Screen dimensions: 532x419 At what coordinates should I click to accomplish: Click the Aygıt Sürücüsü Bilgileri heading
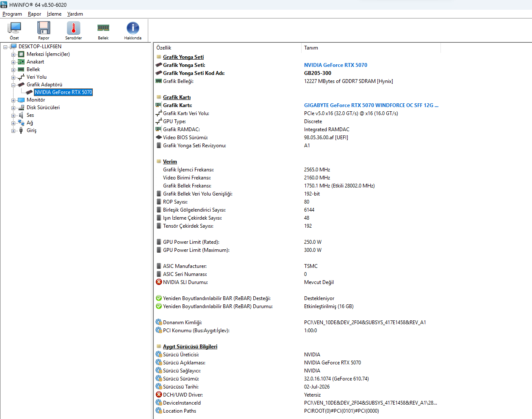pos(190,347)
